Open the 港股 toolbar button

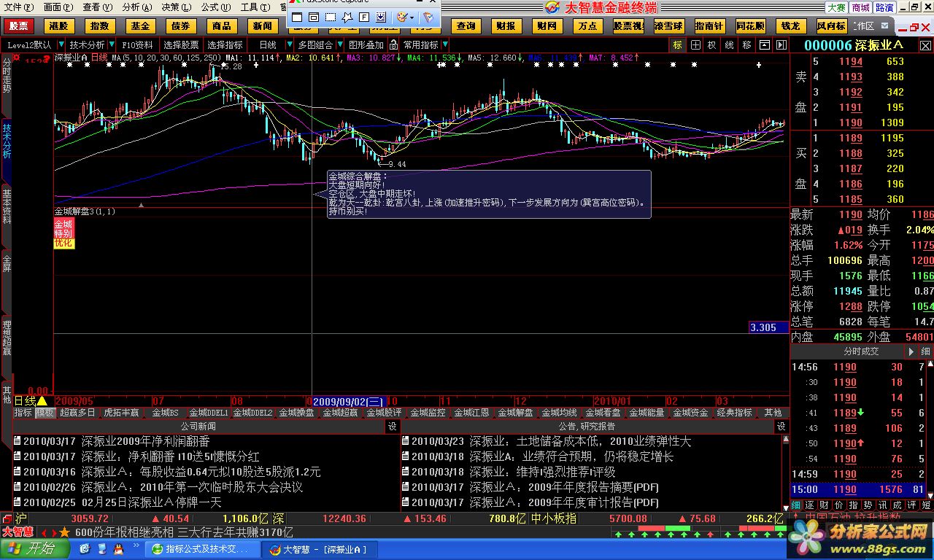click(59, 26)
